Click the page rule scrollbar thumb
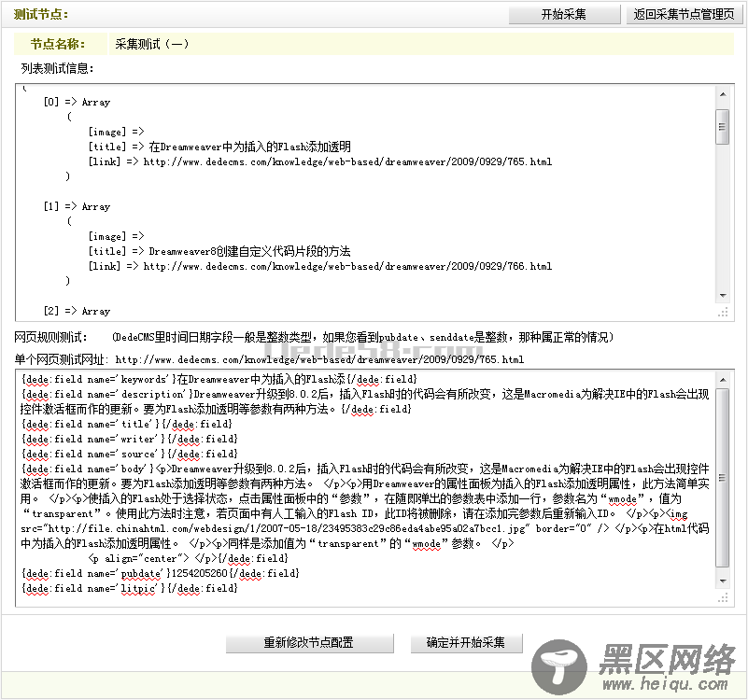748x700 pixels. (723, 478)
